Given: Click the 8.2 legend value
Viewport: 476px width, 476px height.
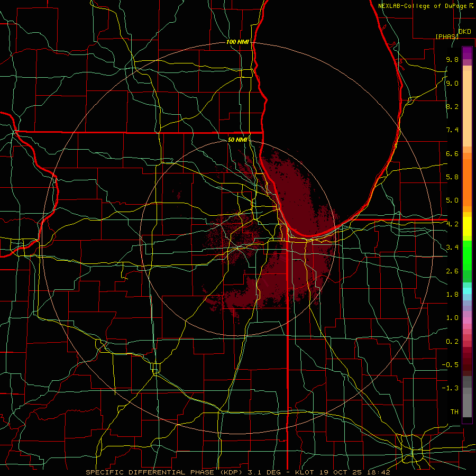Looking at the screenshot, I should (x=452, y=106).
